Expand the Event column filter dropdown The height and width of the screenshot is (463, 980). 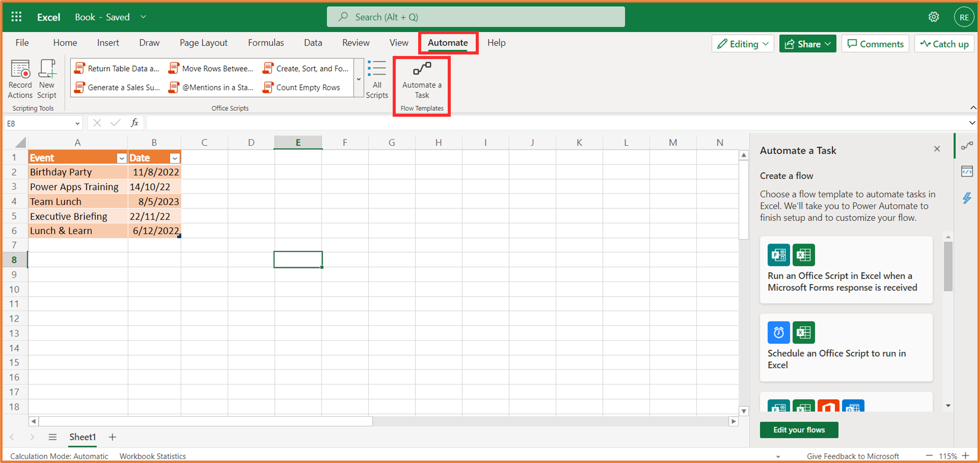(x=121, y=158)
